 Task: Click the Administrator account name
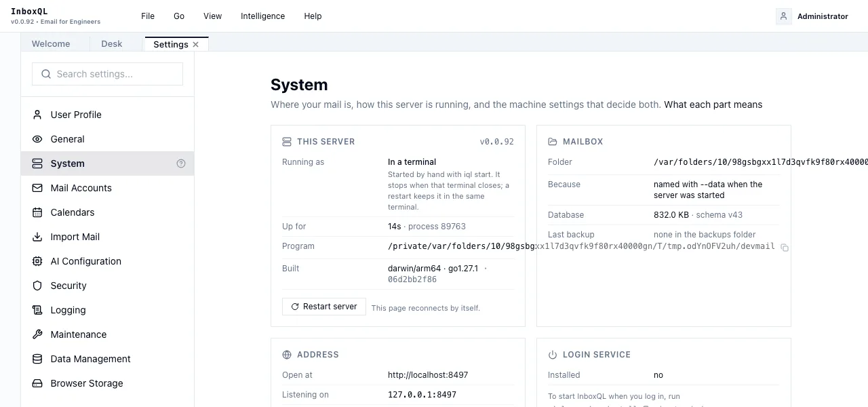pos(823,16)
